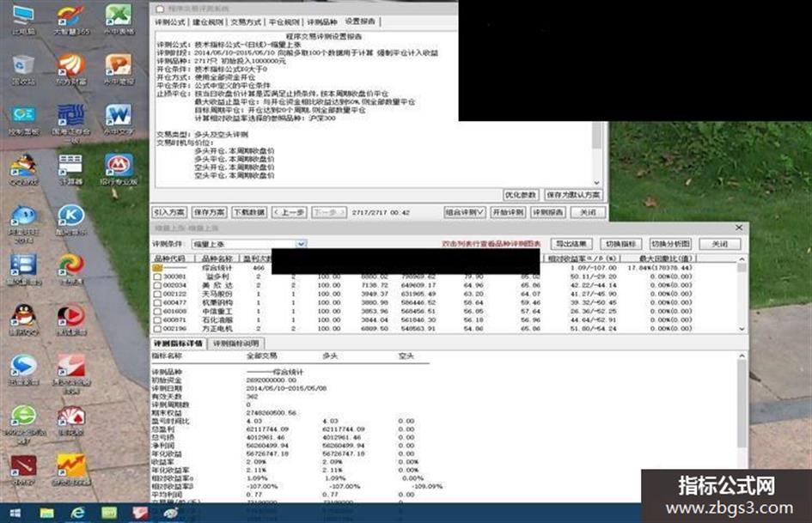Screen dimensions: 812x523
Task: Switch to the 评测指标说明 tab
Action: [x=235, y=344]
